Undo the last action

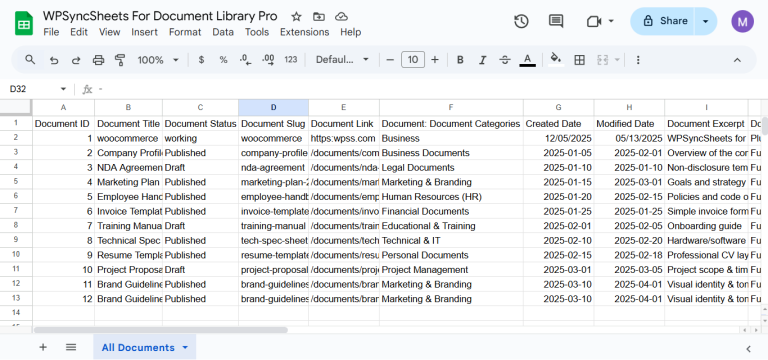[x=54, y=60]
